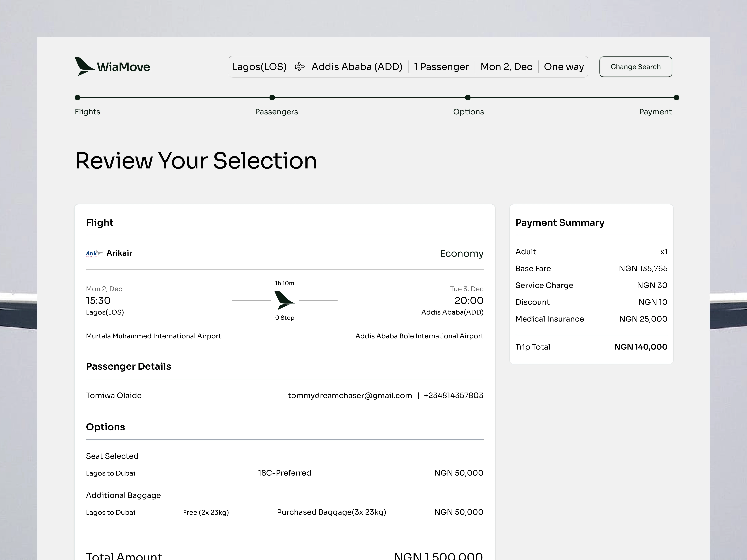Click the airplane icon in search bar
The width and height of the screenshot is (747, 560).
[x=300, y=67]
